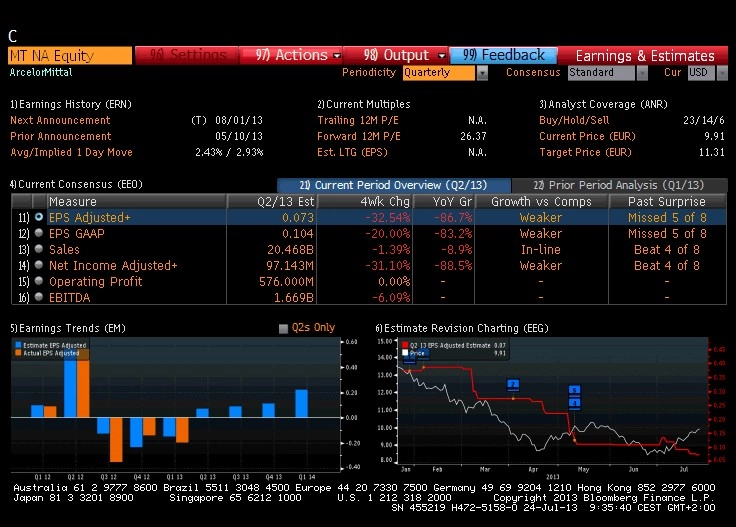
Task: Click the USD currency field
Action: (701, 73)
